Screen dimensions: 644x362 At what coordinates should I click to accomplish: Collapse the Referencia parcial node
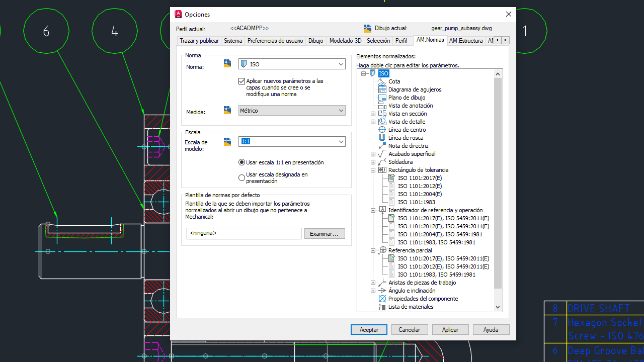tap(373, 250)
